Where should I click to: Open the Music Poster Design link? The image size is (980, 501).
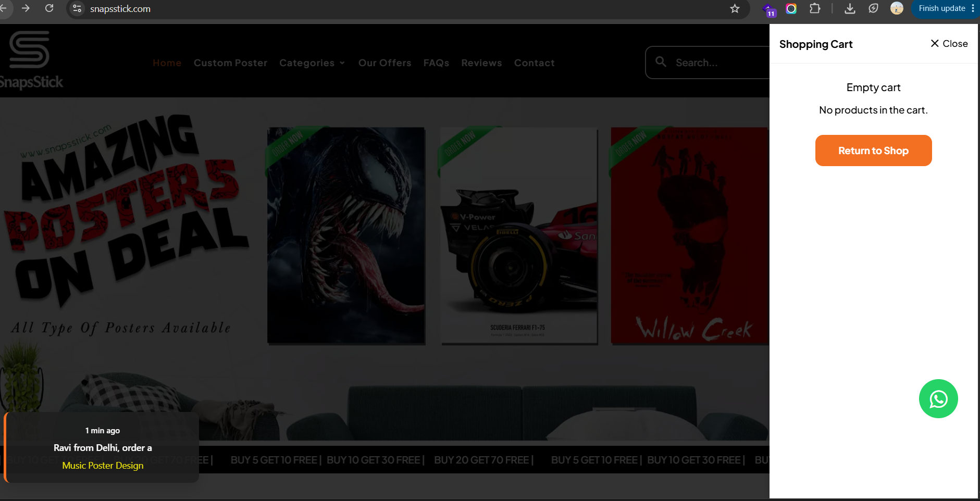point(103,466)
